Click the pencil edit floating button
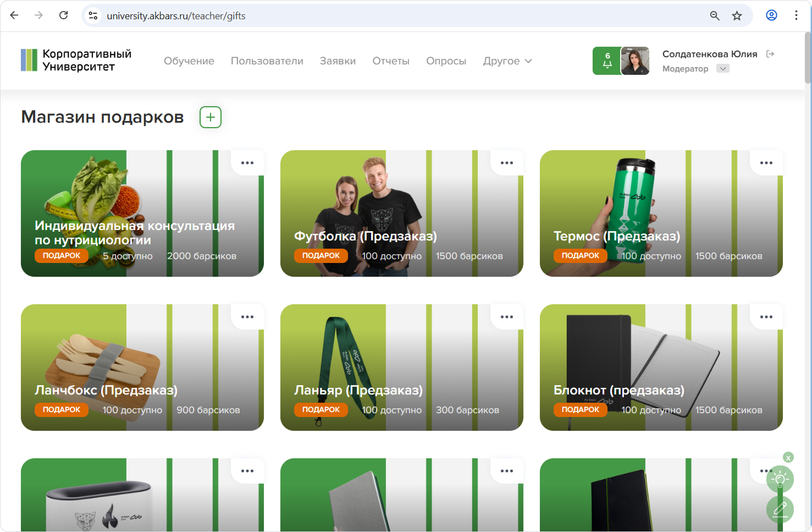The width and height of the screenshot is (812, 532). (780, 509)
